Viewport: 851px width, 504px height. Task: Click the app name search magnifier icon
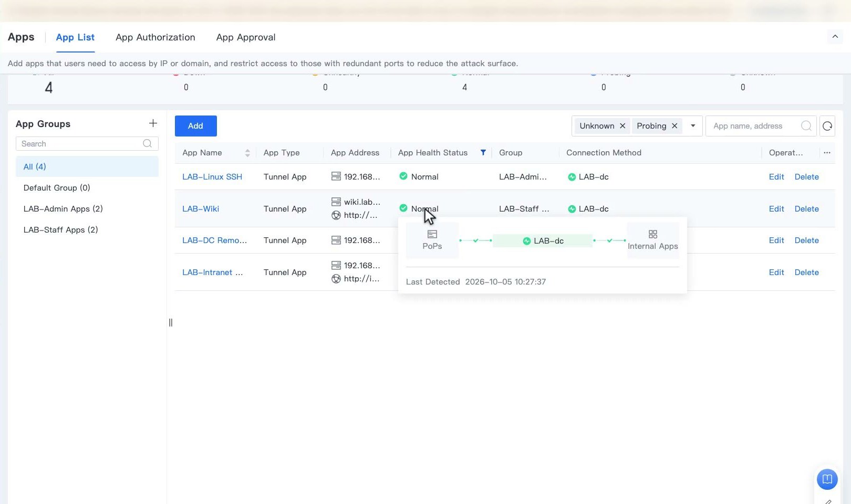pyautogui.click(x=806, y=126)
